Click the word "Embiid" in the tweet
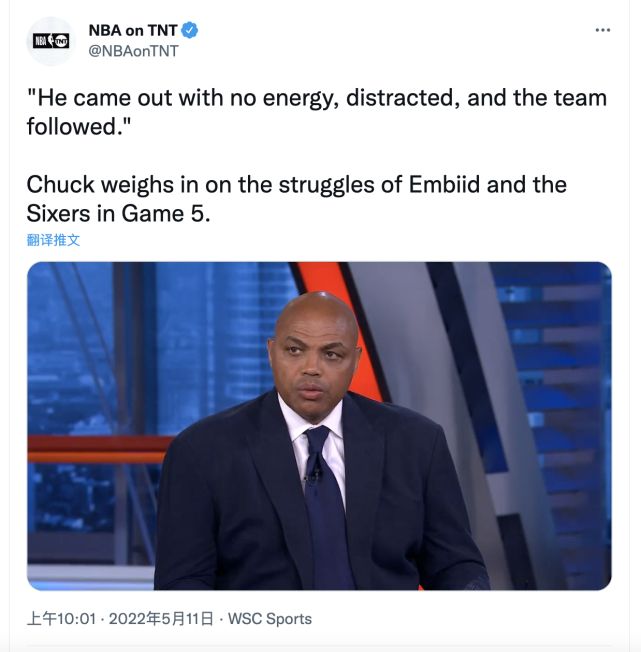 (444, 184)
